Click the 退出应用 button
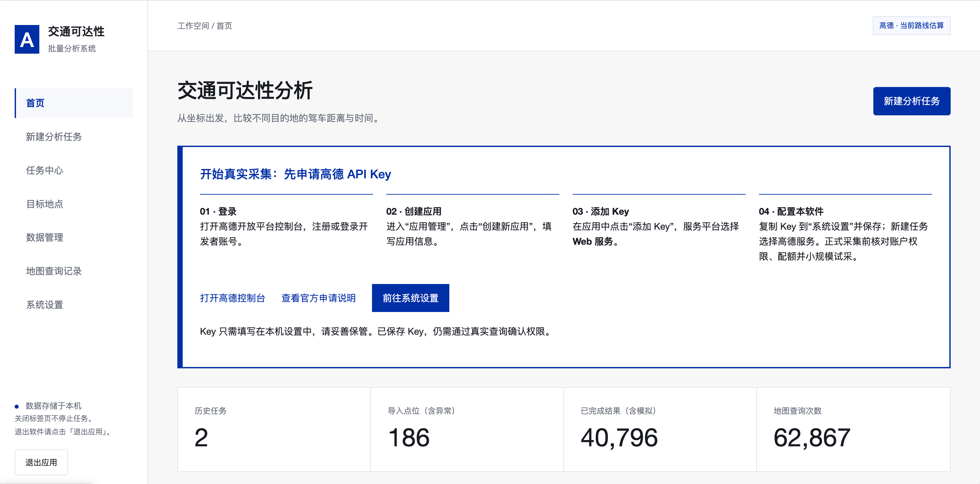The height and width of the screenshot is (484, 980). 41,462
